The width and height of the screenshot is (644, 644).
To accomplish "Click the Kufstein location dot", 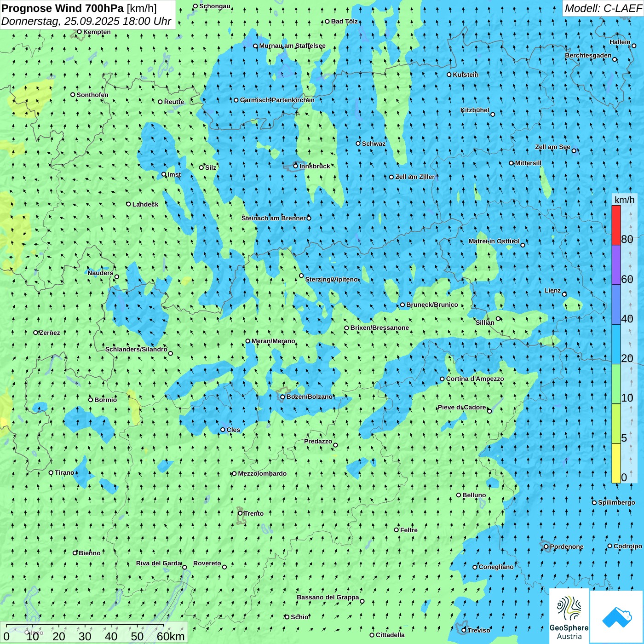I will point(449,75).
